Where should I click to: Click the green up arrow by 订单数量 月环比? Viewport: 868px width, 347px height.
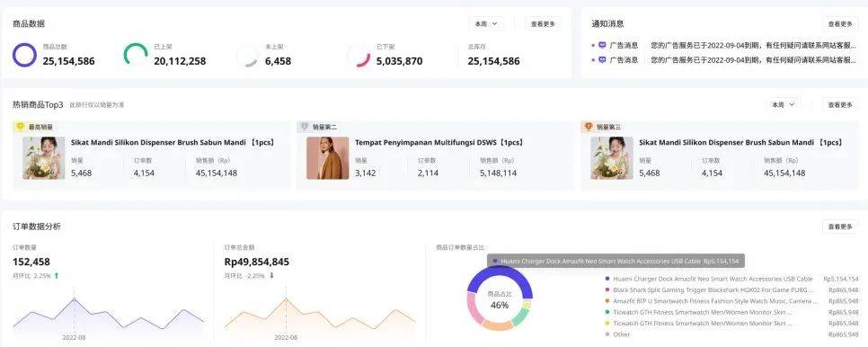pyautogui.click(x=57, y=275)
